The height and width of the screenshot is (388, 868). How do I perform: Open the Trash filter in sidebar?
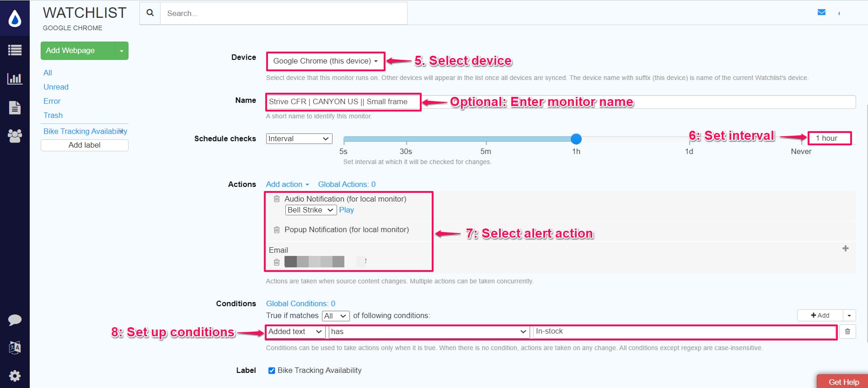tap(53, 115)
